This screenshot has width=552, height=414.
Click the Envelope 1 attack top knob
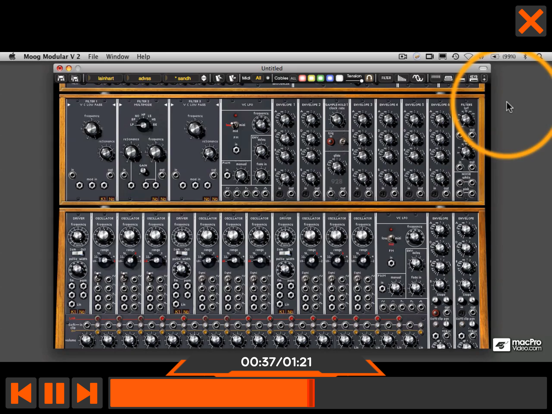(285, 120)
